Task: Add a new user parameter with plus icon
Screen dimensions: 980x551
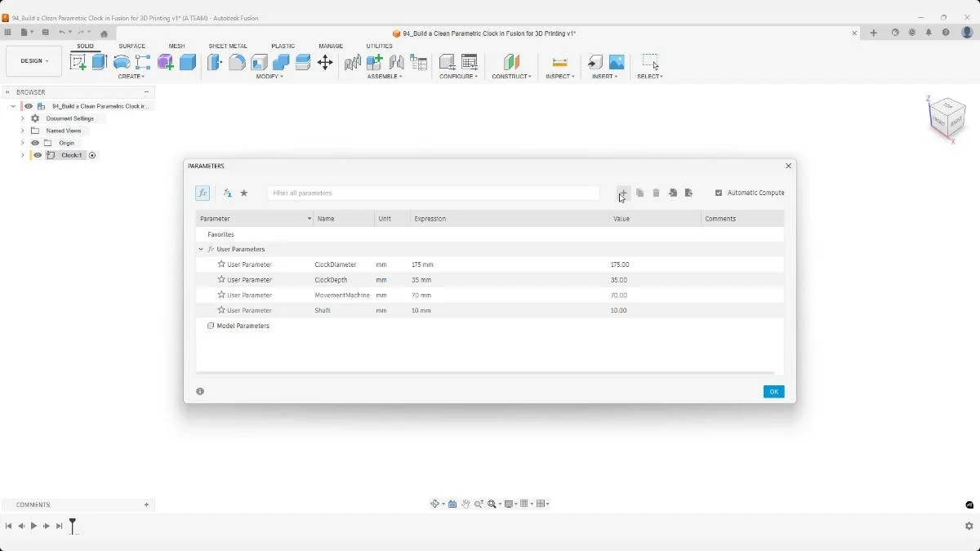Action: (x=623, y=193)
